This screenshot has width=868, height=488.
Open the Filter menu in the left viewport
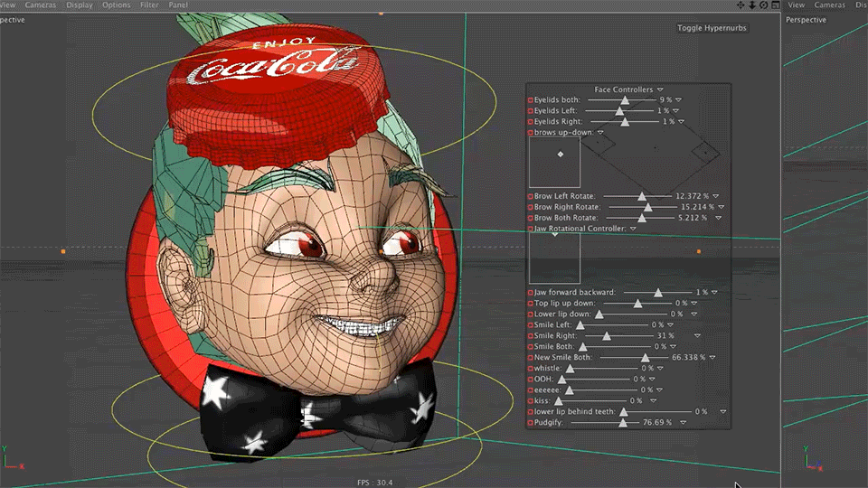[149, 5]
